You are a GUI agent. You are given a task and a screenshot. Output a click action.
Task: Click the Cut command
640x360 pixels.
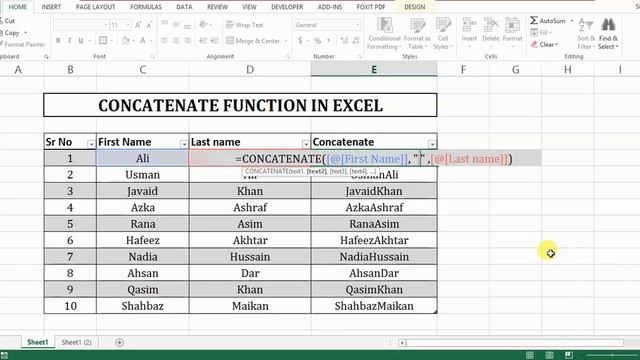tap(7, 20)
